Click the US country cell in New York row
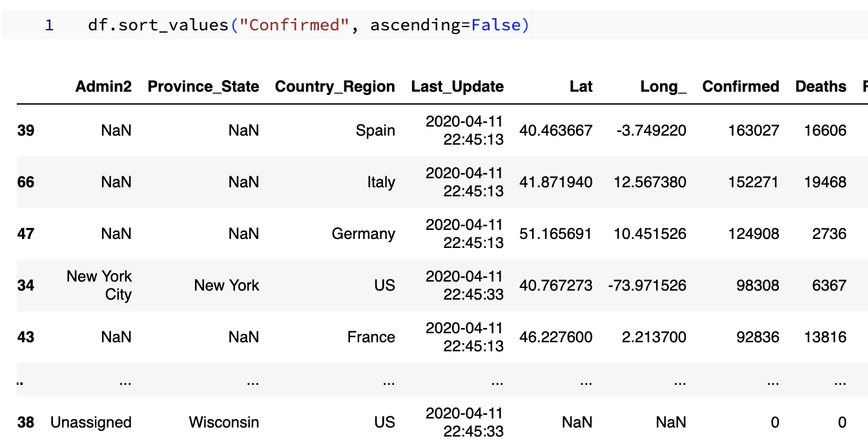Viewport: 868px width, 443px height. coord(384,285)
